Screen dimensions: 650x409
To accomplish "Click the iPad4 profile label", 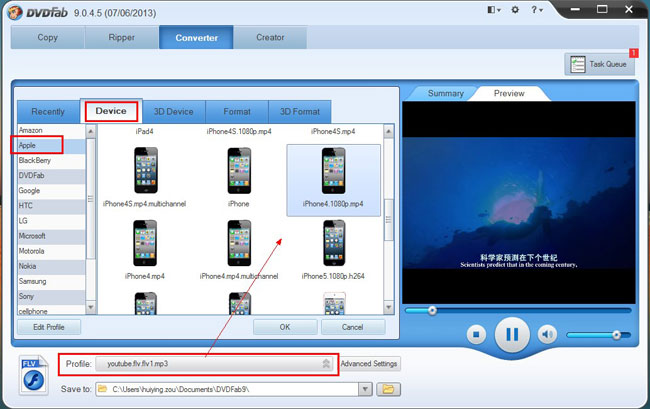I will (x=144, y=131).
